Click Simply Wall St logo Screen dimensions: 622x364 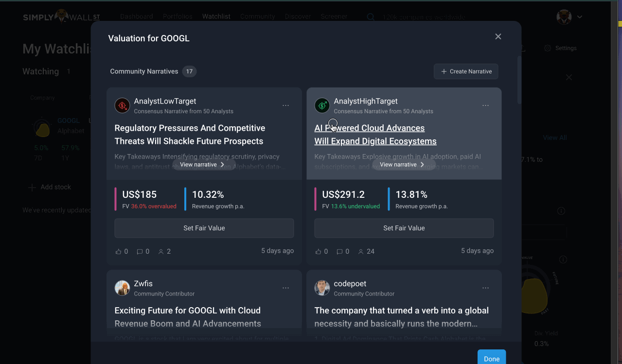[61, 17]
